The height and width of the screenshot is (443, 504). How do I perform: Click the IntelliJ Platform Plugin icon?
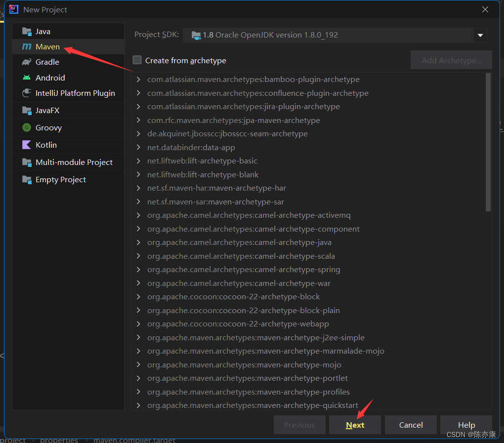27,93
